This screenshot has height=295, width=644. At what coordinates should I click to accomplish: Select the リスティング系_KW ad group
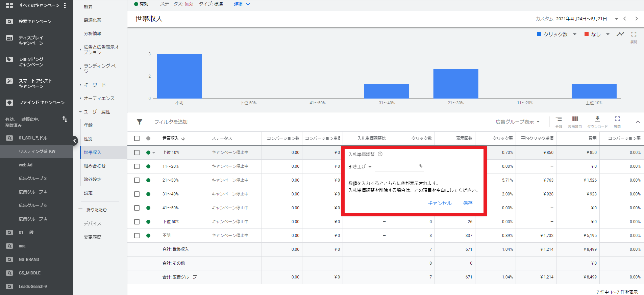point(36,152)
